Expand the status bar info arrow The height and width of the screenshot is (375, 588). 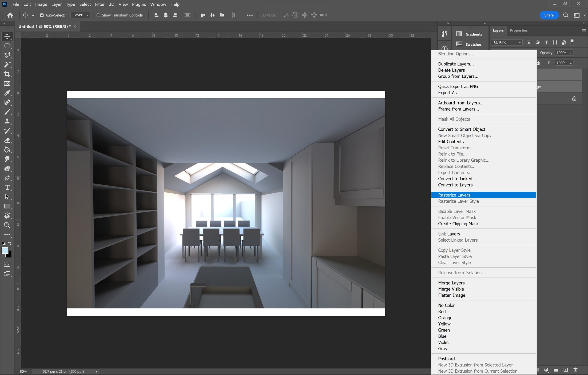tap(96, 371)
